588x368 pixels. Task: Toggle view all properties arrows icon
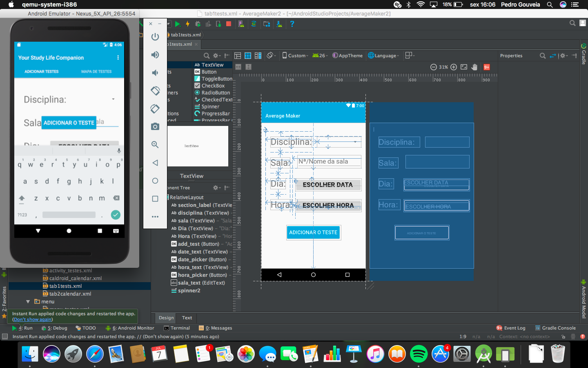click(x=553, y=56)
